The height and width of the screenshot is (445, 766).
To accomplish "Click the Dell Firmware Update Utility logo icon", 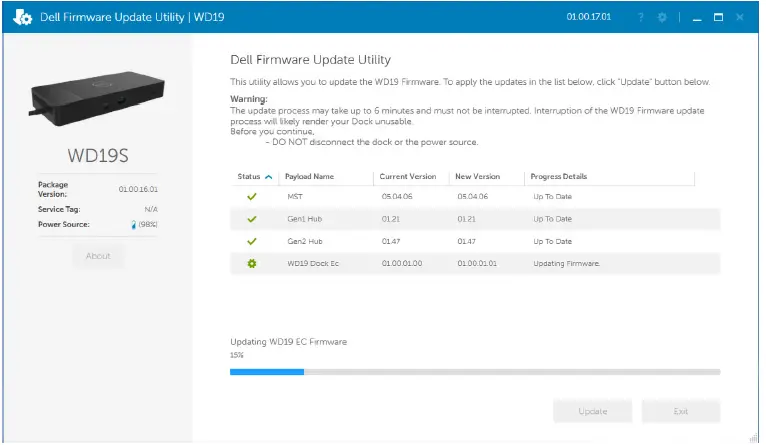I will (x=22, y=18).
